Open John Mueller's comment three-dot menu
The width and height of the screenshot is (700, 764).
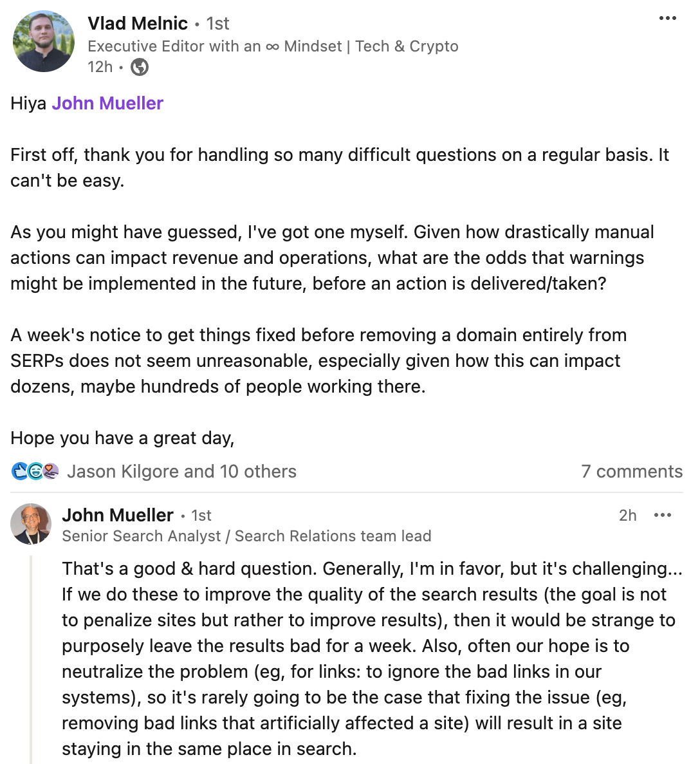663,514
